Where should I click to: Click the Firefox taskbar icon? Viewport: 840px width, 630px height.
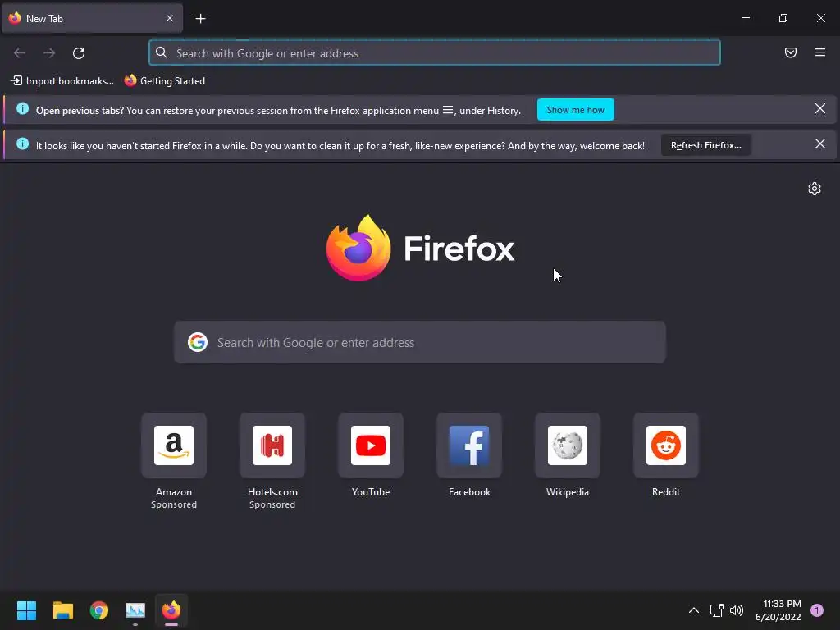pos(171,610)
